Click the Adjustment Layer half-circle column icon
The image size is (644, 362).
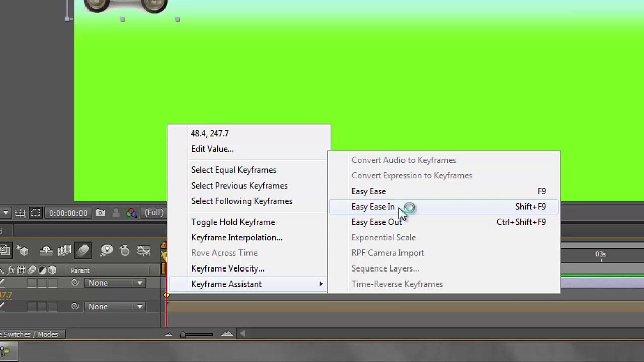point(42,270)
